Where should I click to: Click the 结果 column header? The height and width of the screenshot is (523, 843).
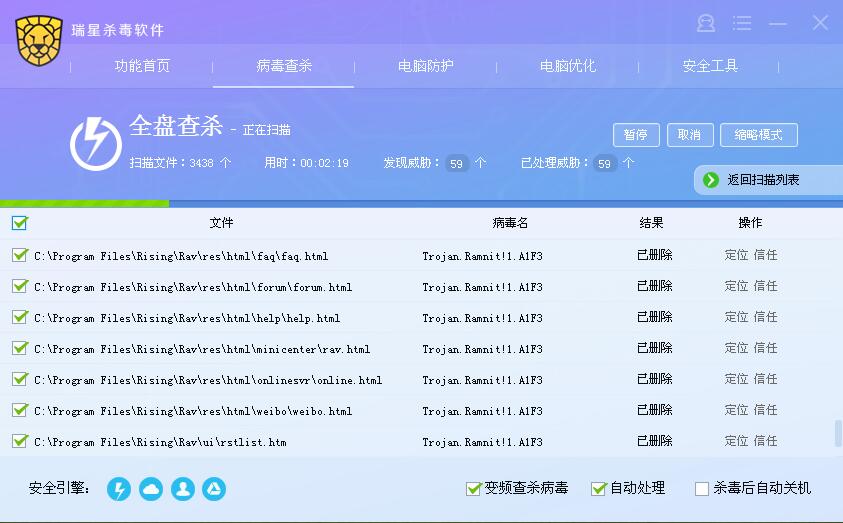[x=651, y=223]
